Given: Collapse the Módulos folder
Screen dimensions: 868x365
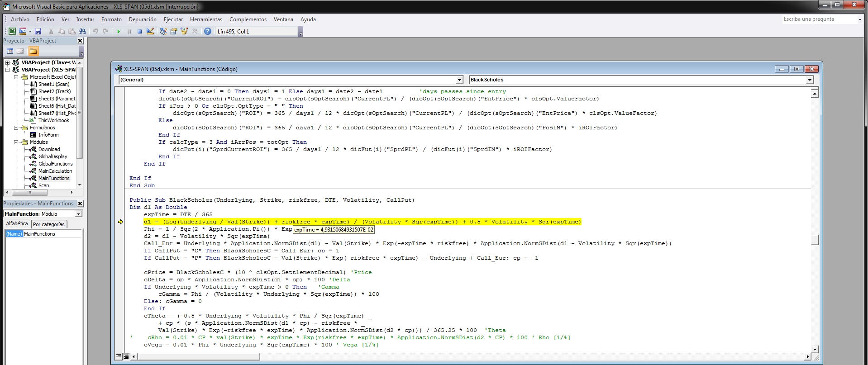Looking at the screenshot, I should click(16, 142).
